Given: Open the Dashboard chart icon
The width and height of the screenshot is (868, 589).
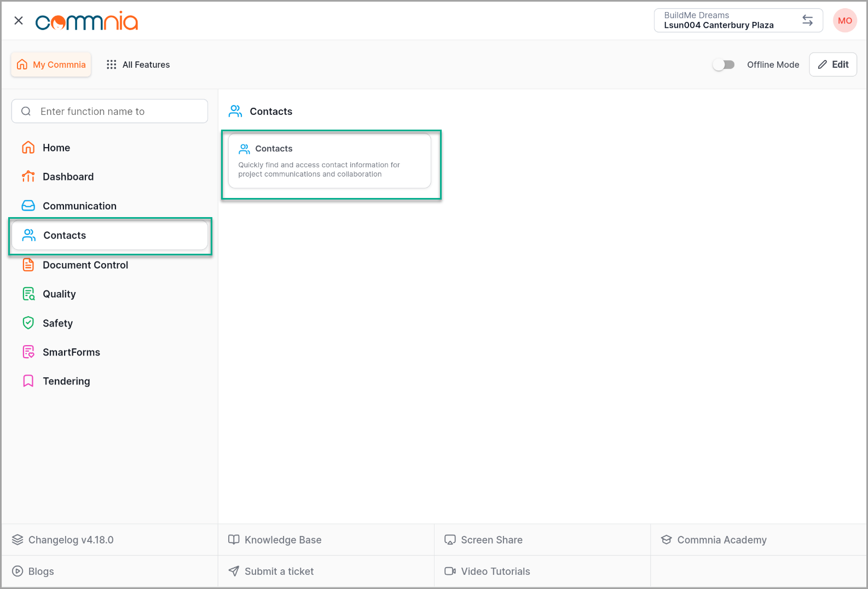Looking at the screenshot, I should [x=28, y=177].
